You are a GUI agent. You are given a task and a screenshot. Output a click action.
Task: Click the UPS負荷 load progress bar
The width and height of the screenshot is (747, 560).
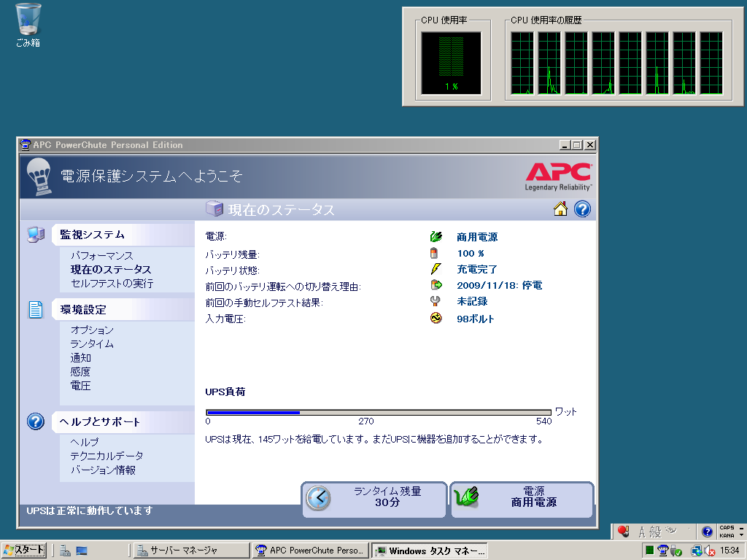379,413
